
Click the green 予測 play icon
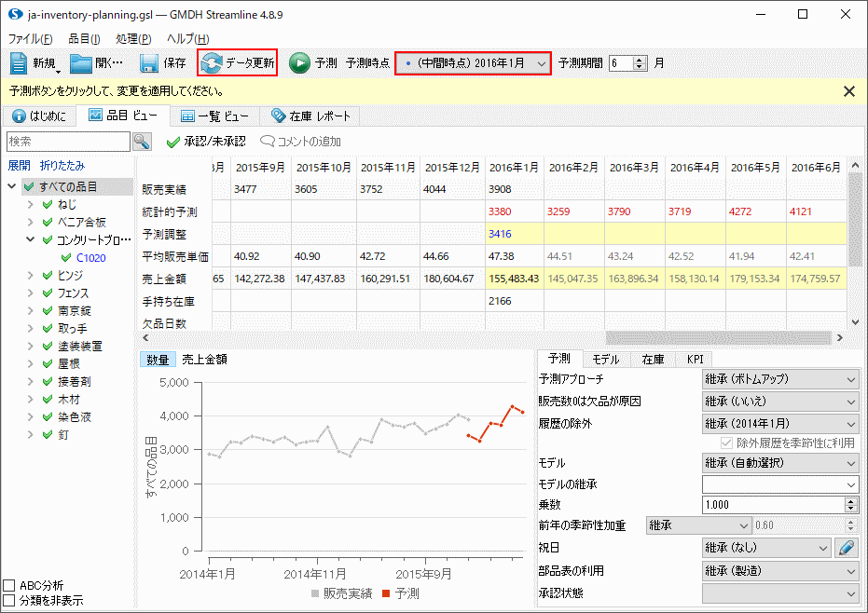click(299, 63)
